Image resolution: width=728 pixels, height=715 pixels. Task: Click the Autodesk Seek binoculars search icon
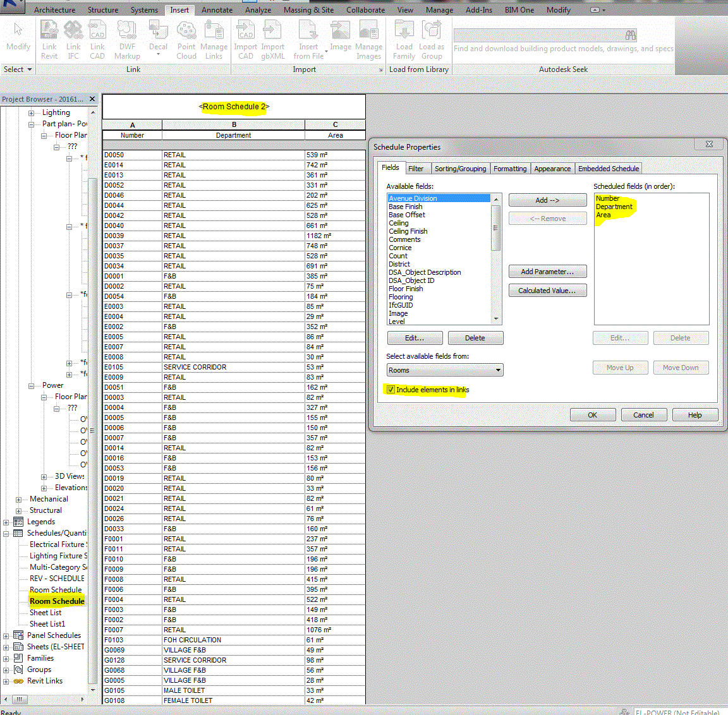(631, 35)
